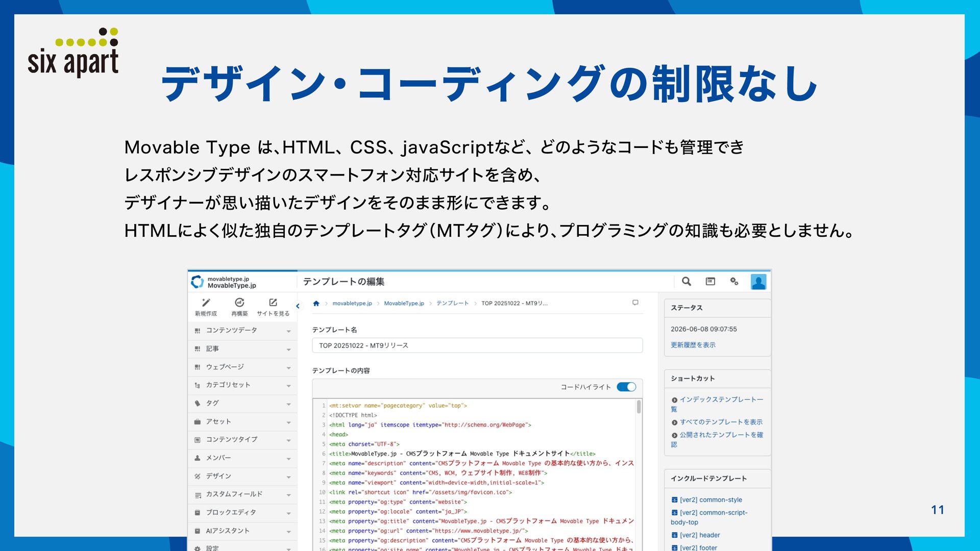Open the [ver2] footer include link

click(x=698, y=547)
